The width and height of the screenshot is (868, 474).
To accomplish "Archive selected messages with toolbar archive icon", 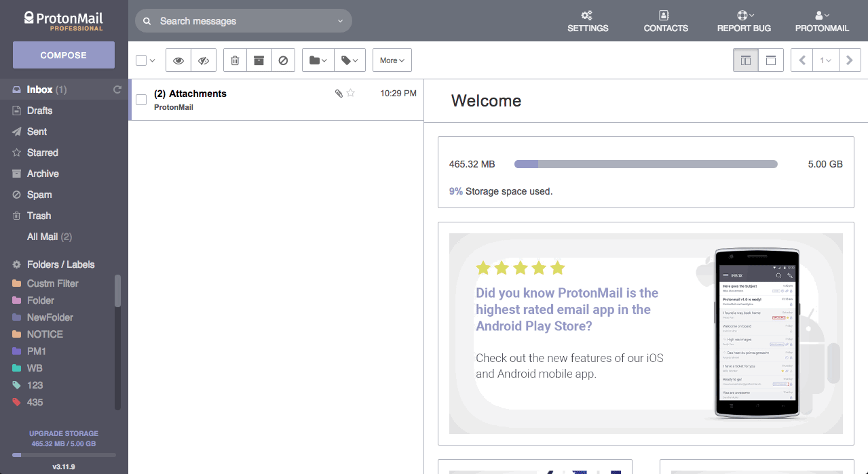I will [259, 60].
